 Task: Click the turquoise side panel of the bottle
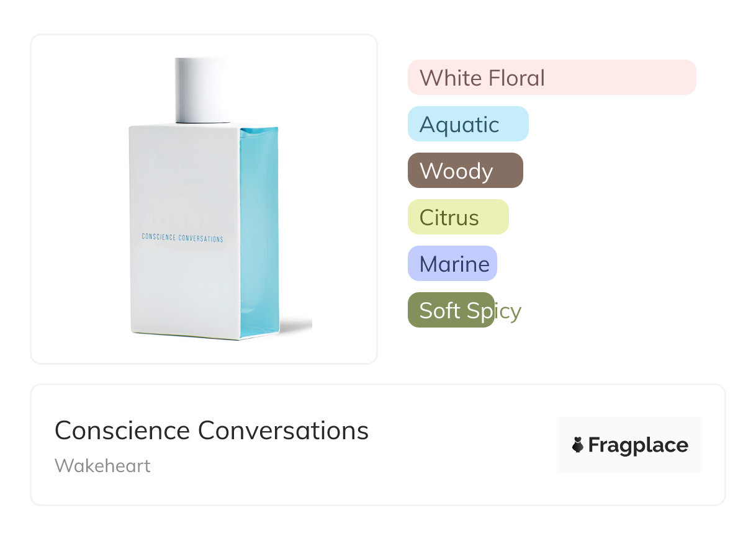tap(259, 230)
